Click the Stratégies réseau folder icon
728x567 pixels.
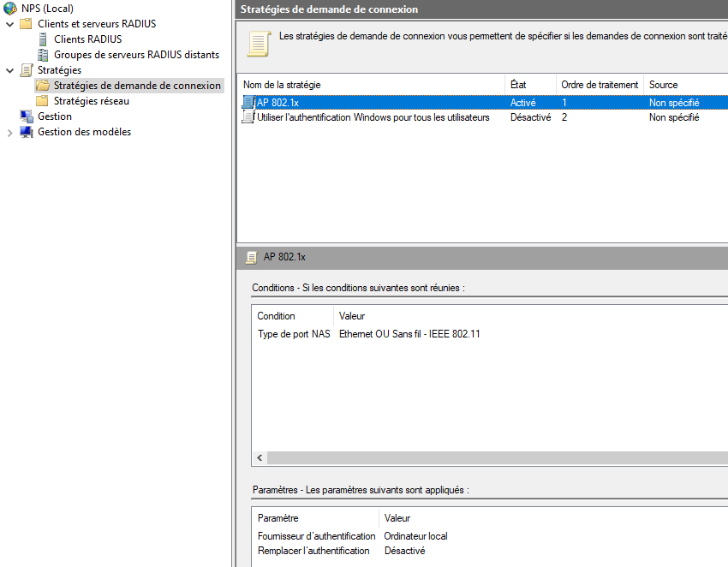42,101
